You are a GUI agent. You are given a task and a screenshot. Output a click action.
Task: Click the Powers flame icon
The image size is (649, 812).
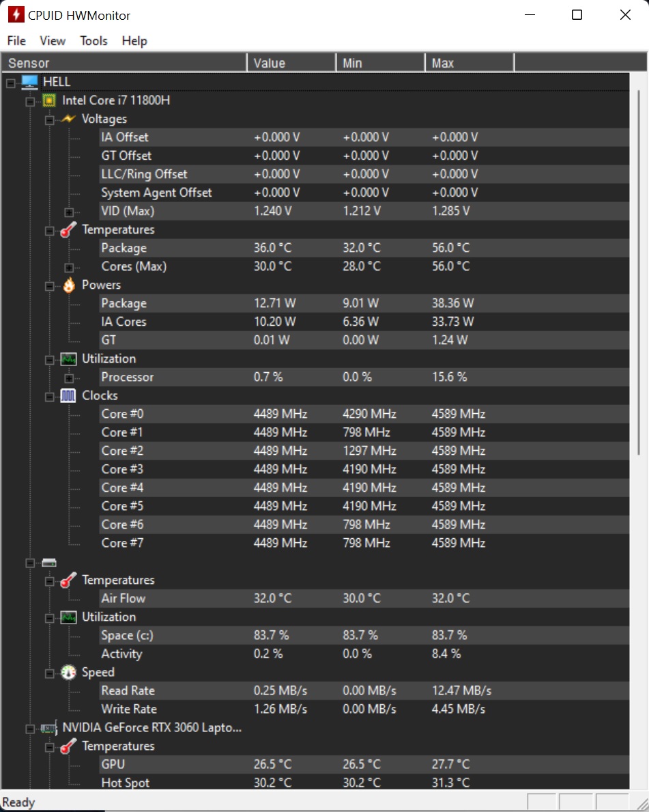(x=68, y=285)
